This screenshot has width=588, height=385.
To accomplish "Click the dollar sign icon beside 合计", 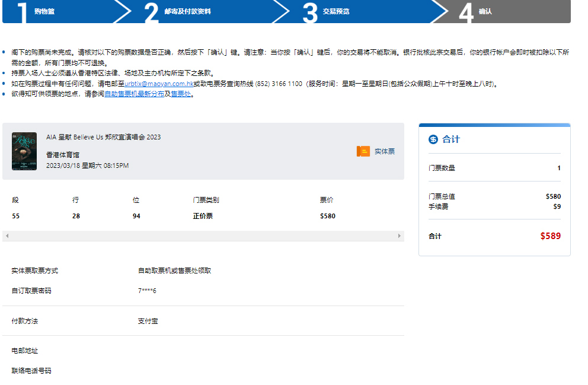I will tap(433, 139).
